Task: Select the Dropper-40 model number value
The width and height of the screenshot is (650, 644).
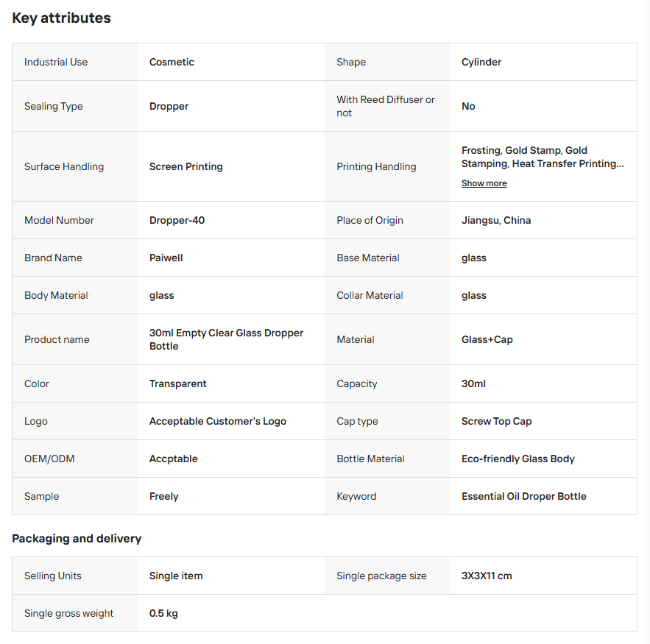Action: (177, 221)
